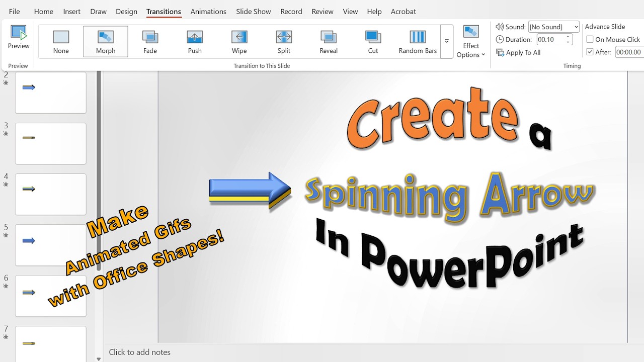Viewport: 644px width, 362px height.
Task: Click the 'In PowerPoint' WordArt text
Action: 450,252
